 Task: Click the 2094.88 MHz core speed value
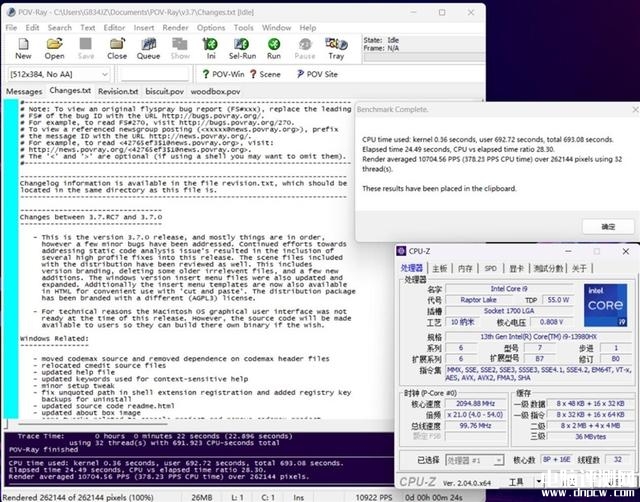click(475, 404)
